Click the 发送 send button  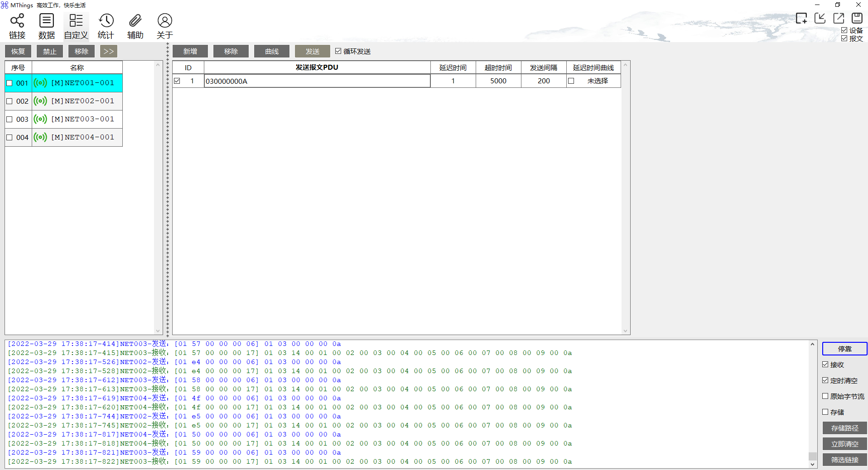click(313, 51)
